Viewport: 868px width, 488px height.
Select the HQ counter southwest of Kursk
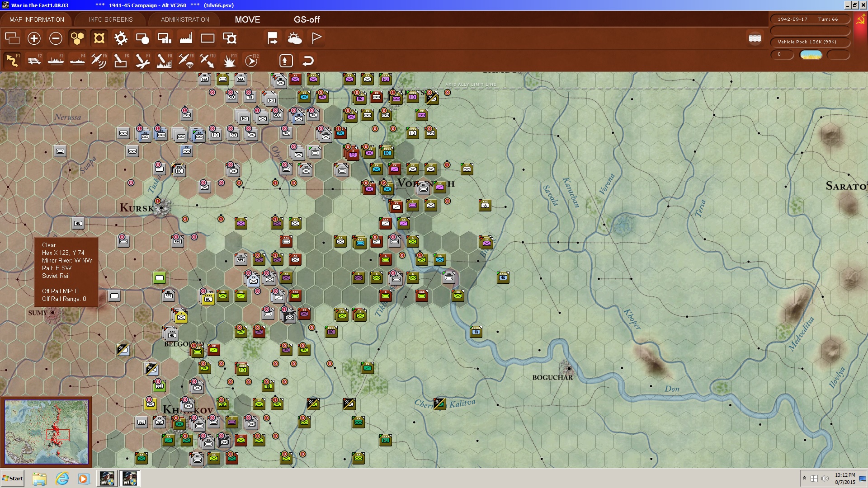click(x=78, y=223)
